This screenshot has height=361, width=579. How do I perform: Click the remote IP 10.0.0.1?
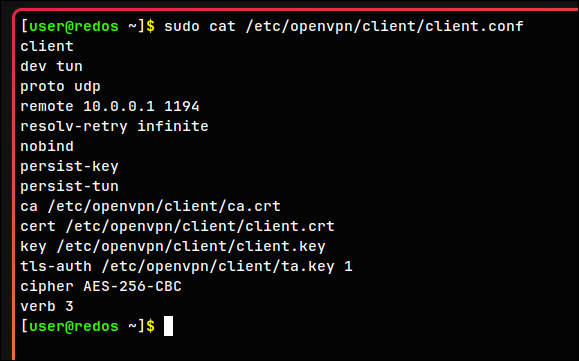pyautogui.click(x=119, y=107)
